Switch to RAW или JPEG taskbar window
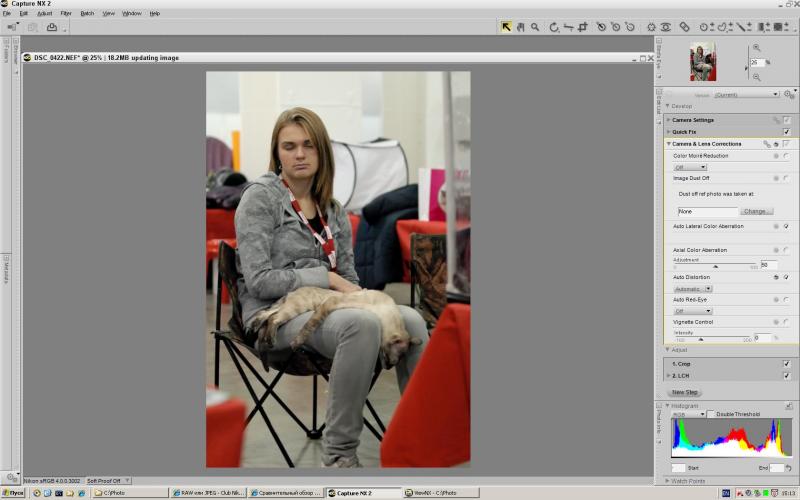The height and width of the screenshot is (500, 800). pyautogui.click(x=208, y=493)
